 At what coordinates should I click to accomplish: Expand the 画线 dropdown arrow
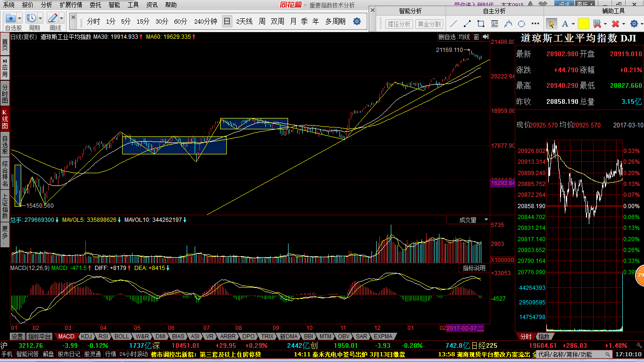tap(62, 18)
